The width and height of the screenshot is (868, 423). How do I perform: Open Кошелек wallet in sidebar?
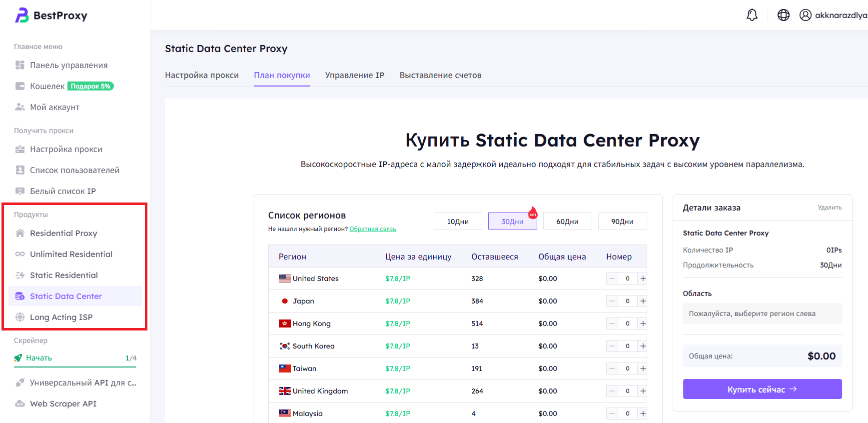coord(47,86)
